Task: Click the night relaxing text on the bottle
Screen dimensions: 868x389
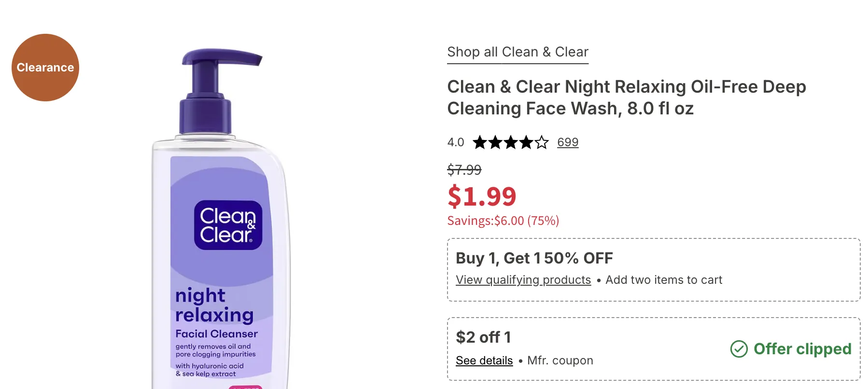Action: (214, 305)
